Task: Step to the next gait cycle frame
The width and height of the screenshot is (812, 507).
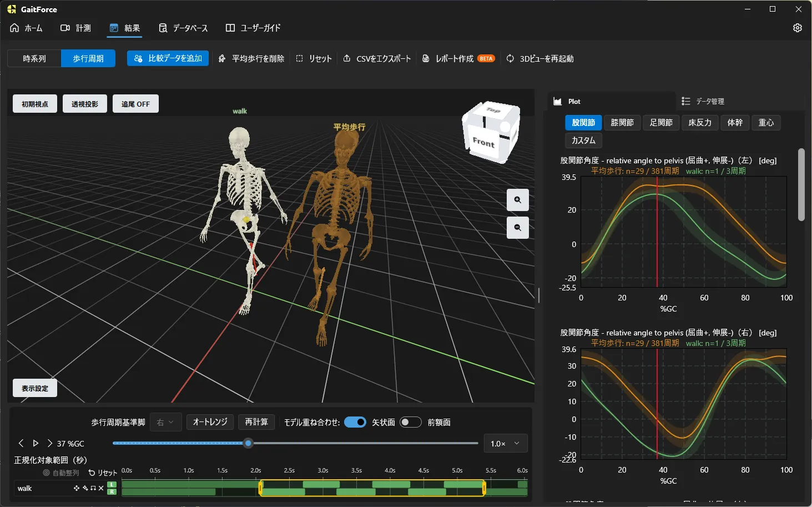Action: [50, 443]
